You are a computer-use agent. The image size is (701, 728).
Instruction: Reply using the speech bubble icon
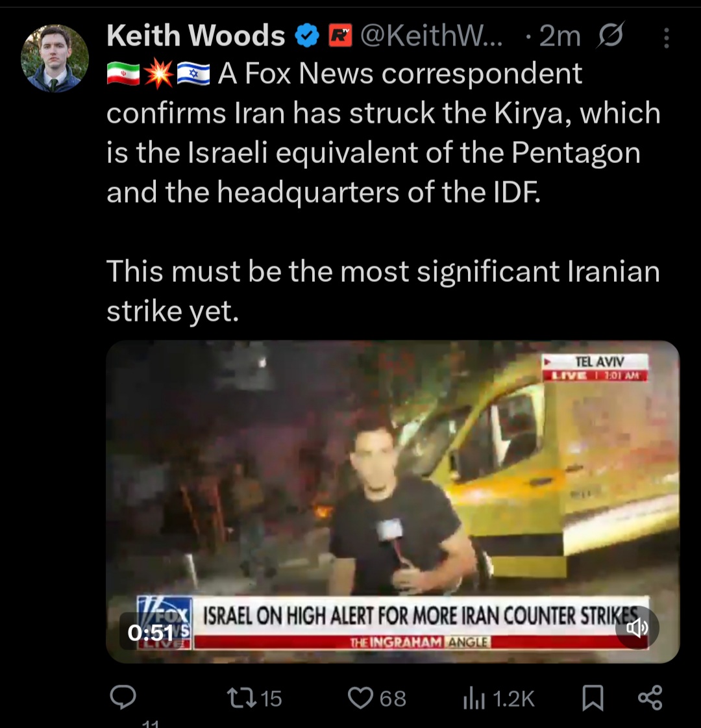123,697
